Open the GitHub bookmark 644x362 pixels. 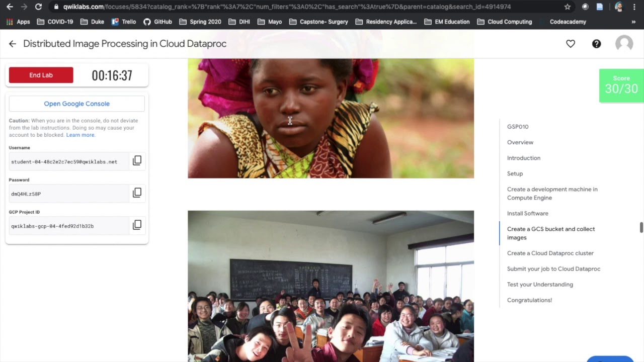157,22
